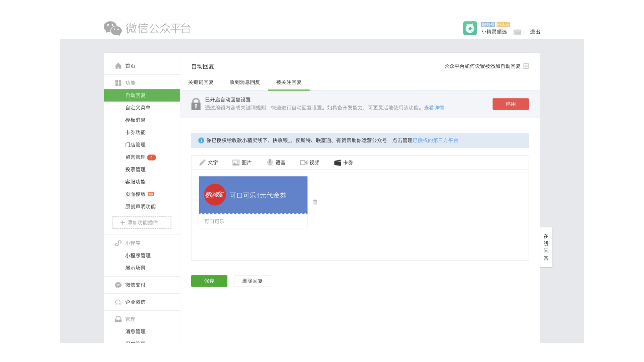Open 小程序管理 in the sidebar

pos(138,255)
